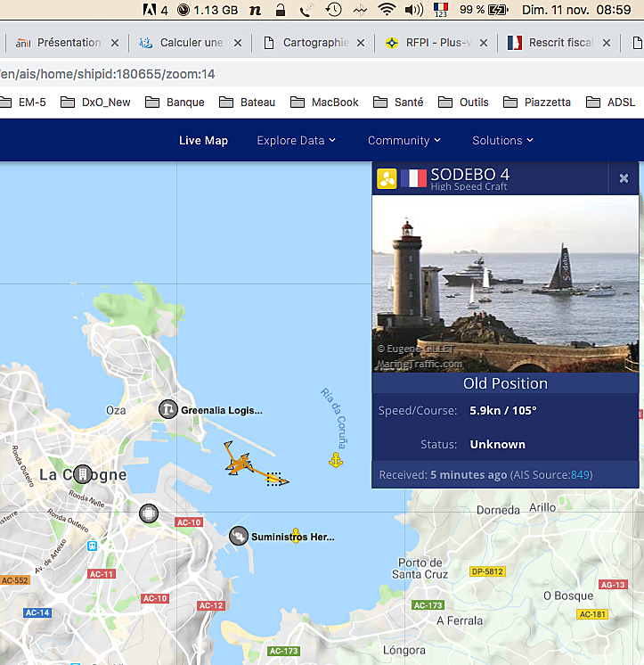The height and width of the screenshot is (665, 644).
Task: Open the Santé bookmarks folder
Action: (x=398, y=103)
